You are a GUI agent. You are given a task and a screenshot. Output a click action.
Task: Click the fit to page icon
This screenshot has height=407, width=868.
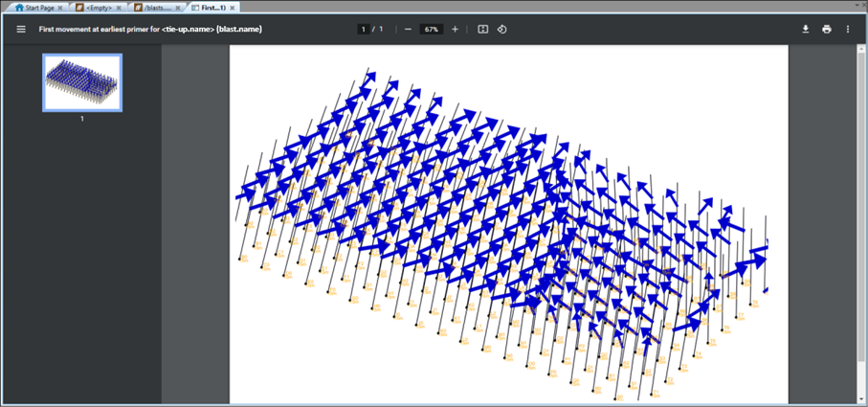(482, 30)
